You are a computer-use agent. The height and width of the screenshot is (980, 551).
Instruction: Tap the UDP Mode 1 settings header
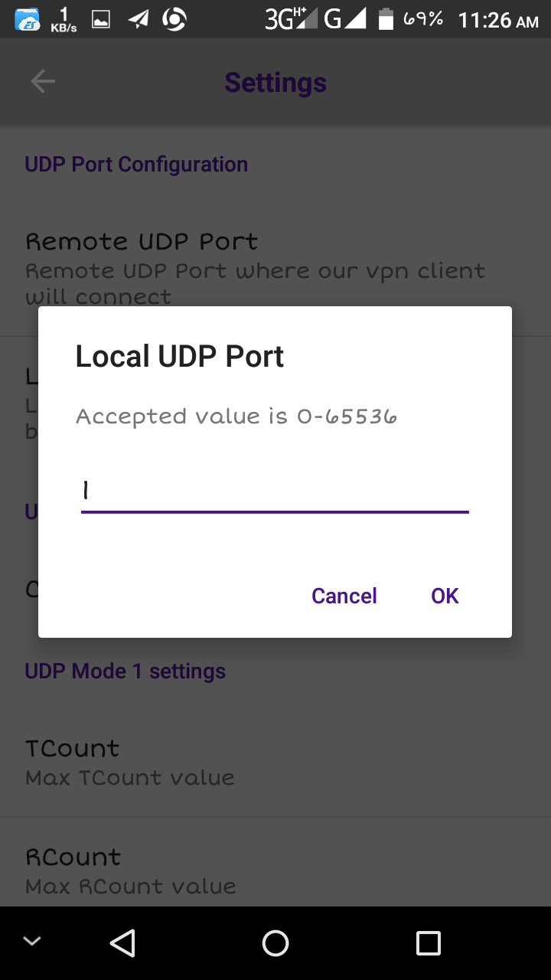pos(126,671)
